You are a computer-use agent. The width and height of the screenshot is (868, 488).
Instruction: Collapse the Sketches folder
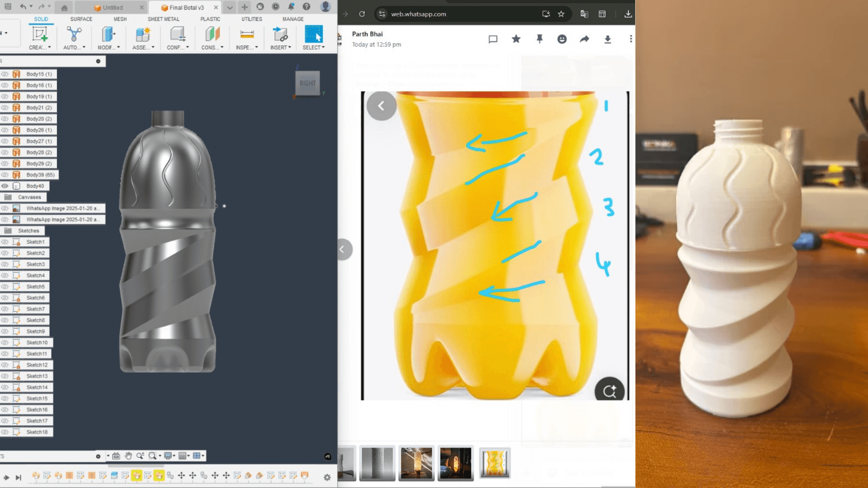point(8,231)
